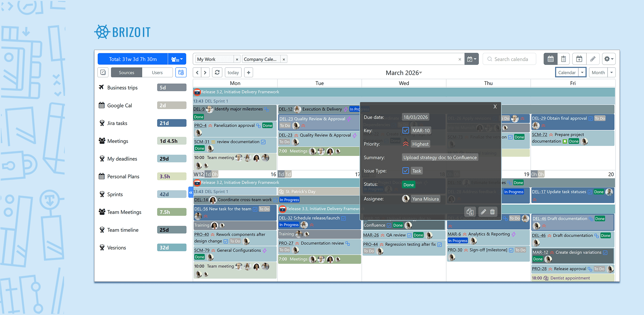Viewport: 644px width, 315px height.
Task: Open the DEL-29 Obtain final approval task
Action: [x=560, y=118]
